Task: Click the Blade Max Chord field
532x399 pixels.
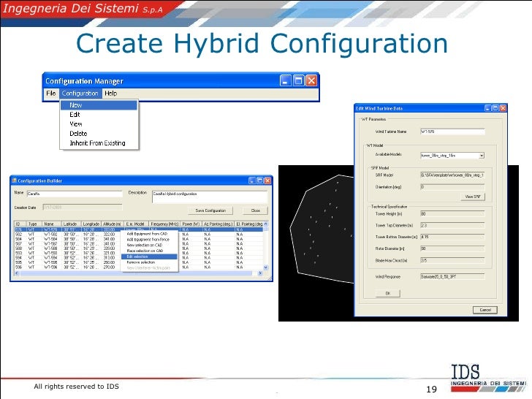Action: pos(452,261)
